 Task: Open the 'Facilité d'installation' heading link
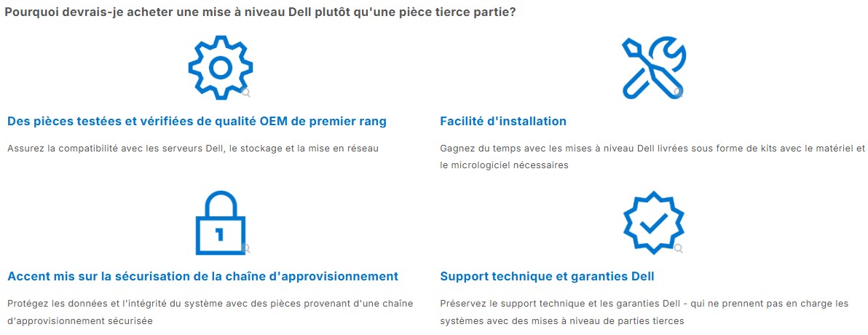[503, 122]
